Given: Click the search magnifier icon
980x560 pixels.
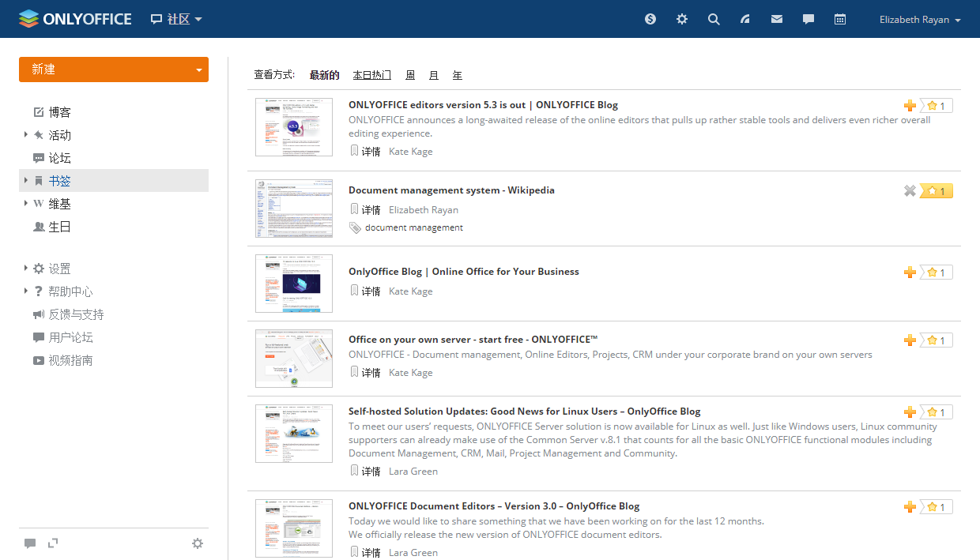Looking at the screenshot, I should pyautogui.click(x=714, y=19).
